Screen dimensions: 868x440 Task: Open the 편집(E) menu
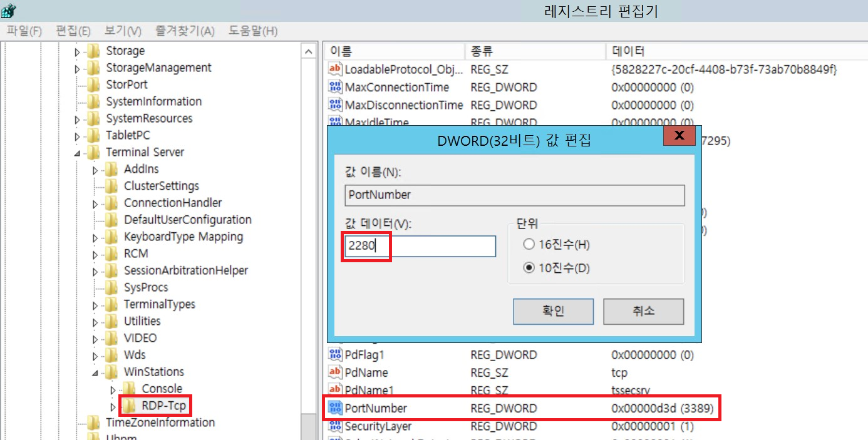(73, 31)
